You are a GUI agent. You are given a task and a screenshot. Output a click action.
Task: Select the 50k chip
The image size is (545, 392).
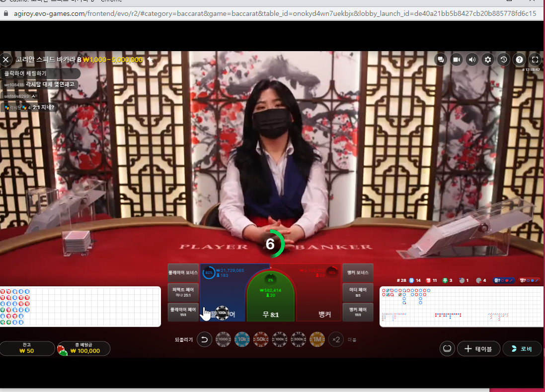click(261, 339)
